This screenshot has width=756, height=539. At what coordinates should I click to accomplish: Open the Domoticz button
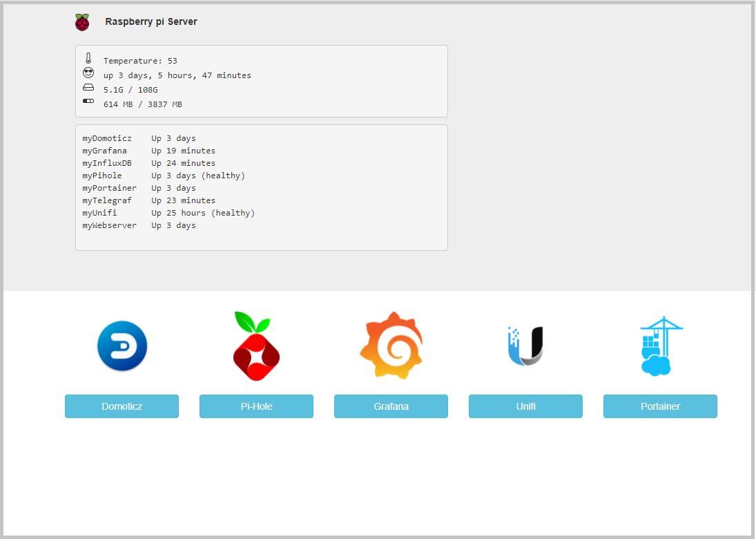point(122,406)
